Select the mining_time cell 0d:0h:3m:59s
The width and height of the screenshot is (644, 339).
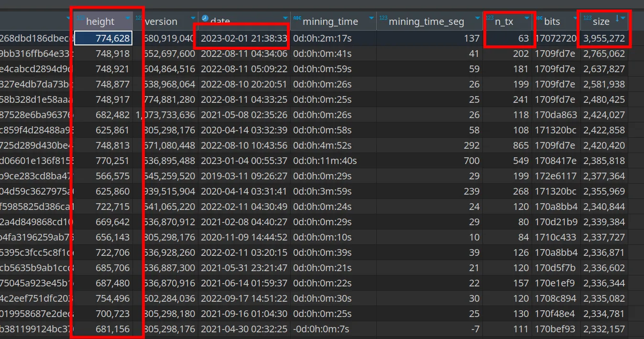pyautogui.click(x=333, y=191)
